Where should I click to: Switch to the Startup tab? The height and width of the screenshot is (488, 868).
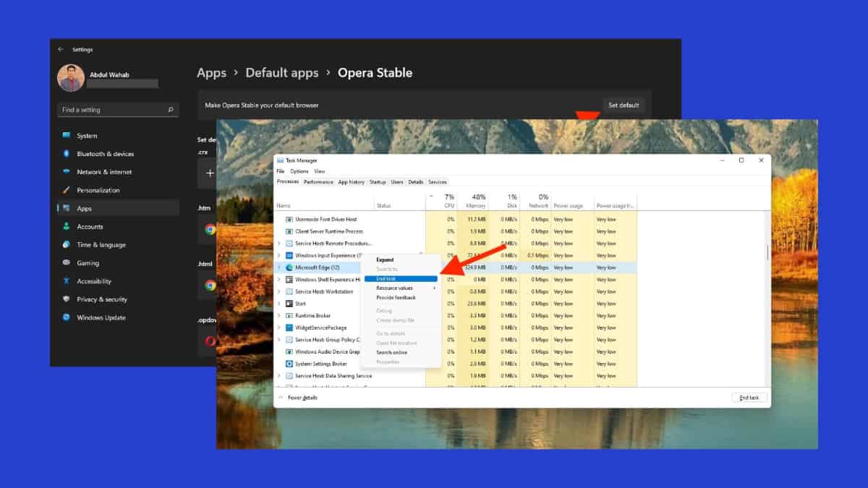click(378, 182)
